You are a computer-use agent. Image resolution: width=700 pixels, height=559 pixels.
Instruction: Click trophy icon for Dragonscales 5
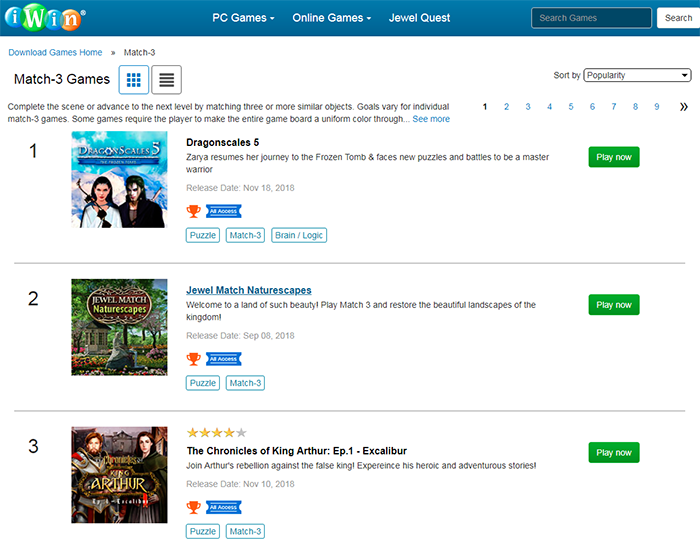[x=193, y=211]
